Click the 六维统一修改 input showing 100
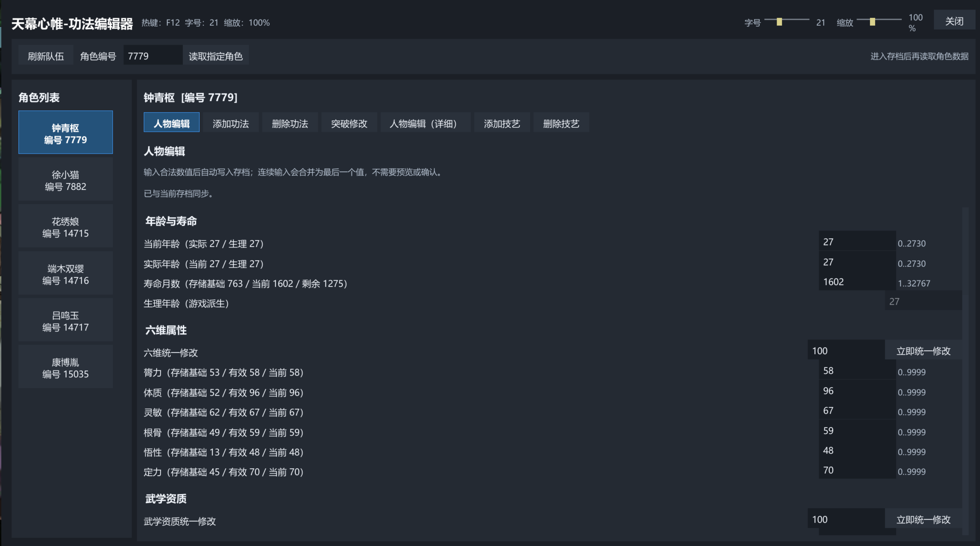This screenshot has width=980, height=546. pos(846,350)
